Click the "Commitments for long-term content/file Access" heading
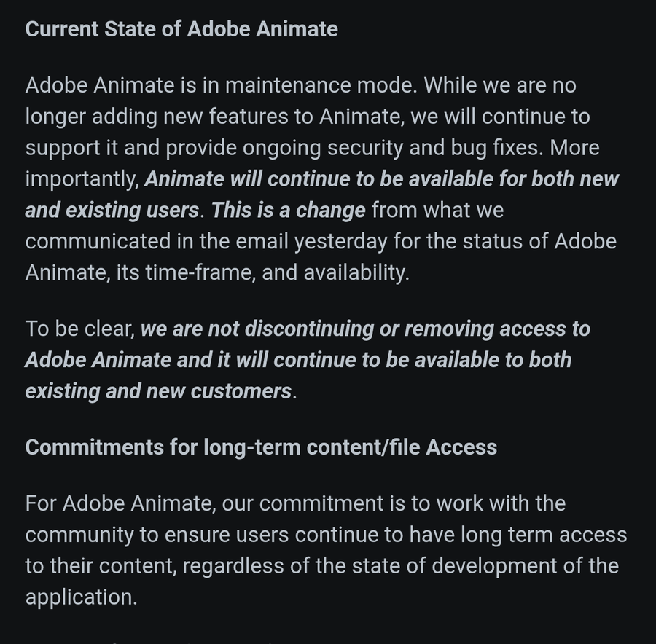The image size is (656, 644). pyautogui.click(x=261, y=447)
